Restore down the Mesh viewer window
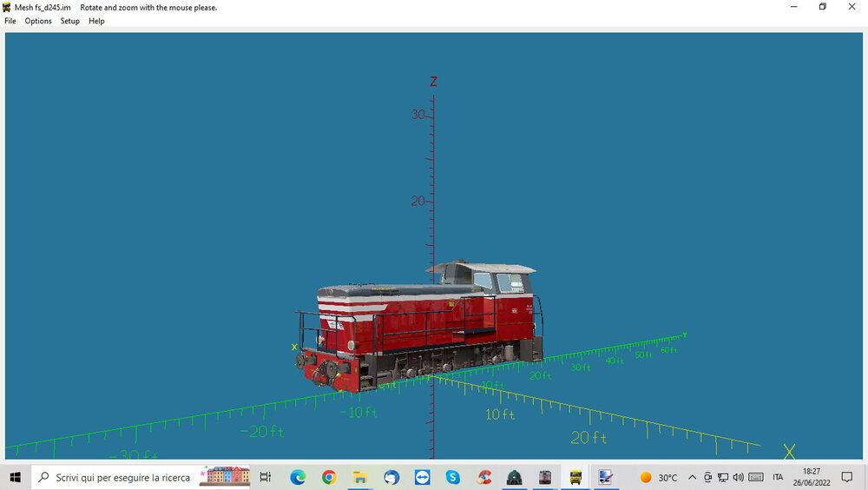The width and height of the screenshot is (868, 490). [823, 7]
